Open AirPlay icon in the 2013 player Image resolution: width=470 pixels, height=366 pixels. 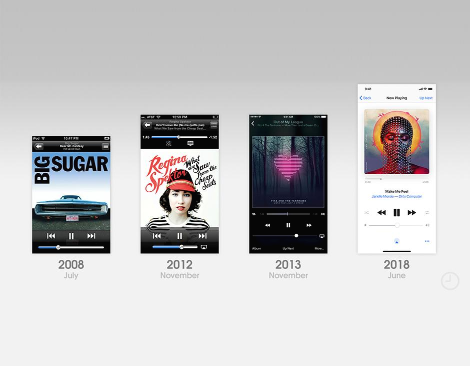322,236
